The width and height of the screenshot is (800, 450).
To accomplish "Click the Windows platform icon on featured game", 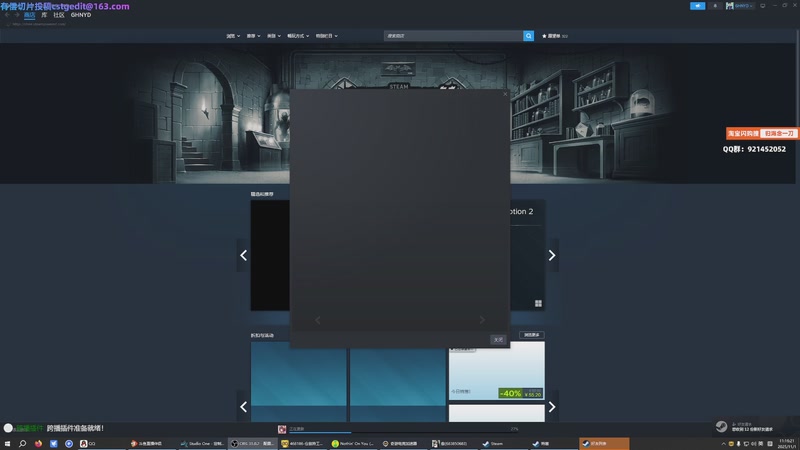I will (538, 304).
